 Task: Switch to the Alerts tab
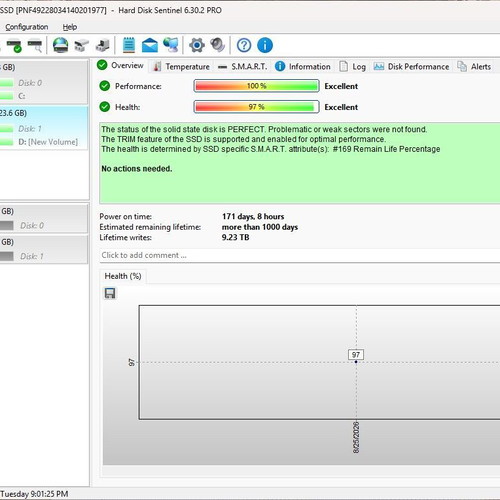[x=474, y=67]
